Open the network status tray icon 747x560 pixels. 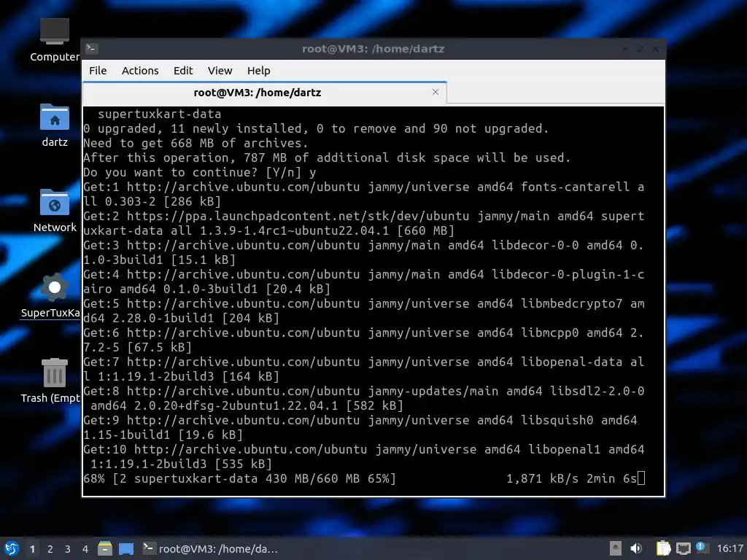(x=683, y=548)
